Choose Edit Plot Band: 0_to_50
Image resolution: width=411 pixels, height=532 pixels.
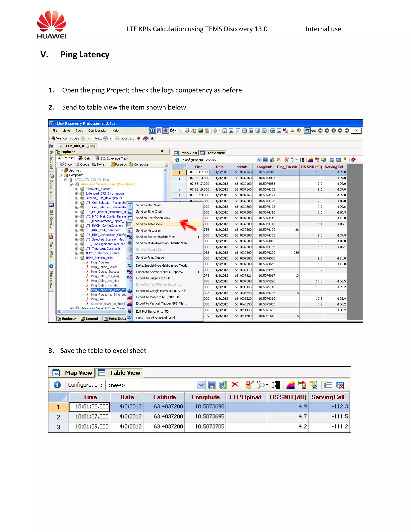point(164,312)
